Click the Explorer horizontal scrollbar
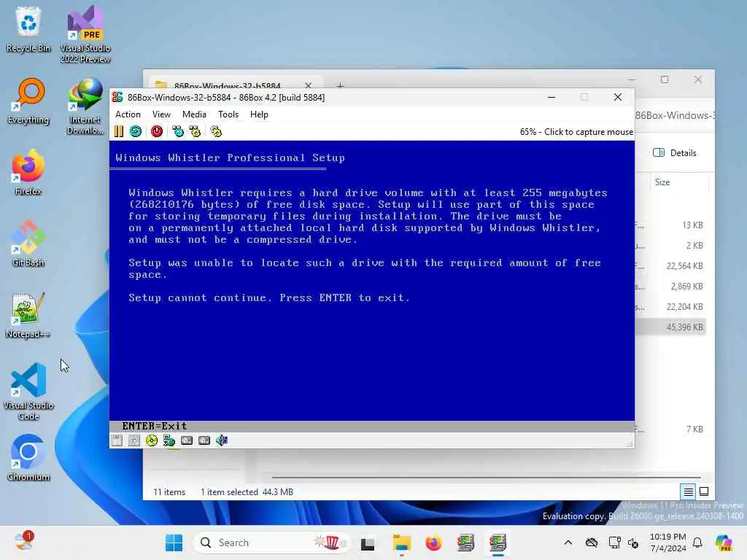The height and width of the screenshot is (560, 747). click(x=486, y=477)
